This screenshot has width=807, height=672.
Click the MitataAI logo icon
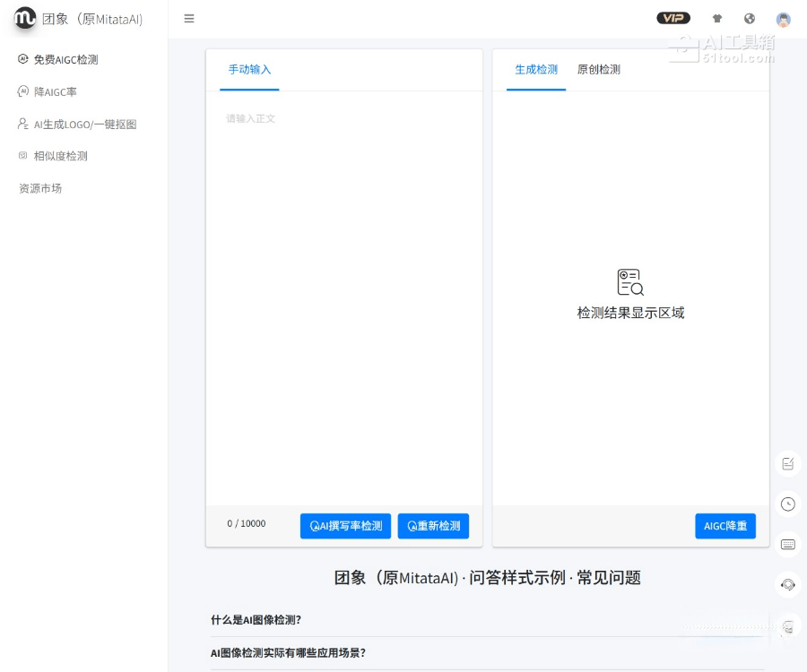pyautogui.click(x=24, y=18)
